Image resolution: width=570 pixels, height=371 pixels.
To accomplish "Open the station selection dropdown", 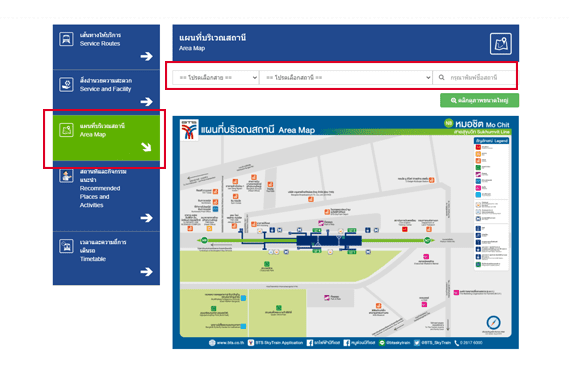I will click(x=346, y=77).
